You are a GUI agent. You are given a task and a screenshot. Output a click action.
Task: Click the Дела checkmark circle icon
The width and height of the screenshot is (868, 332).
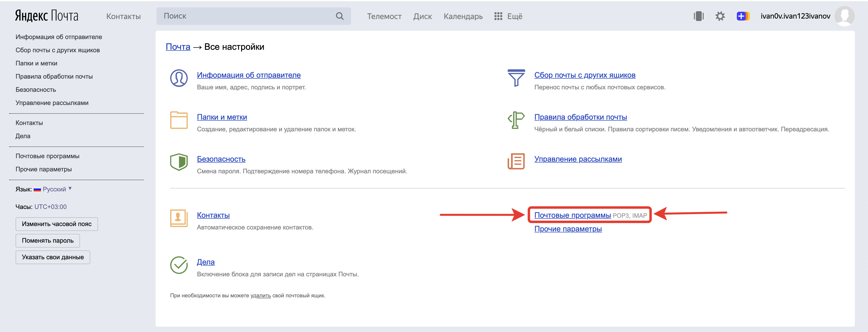(179, 265)
